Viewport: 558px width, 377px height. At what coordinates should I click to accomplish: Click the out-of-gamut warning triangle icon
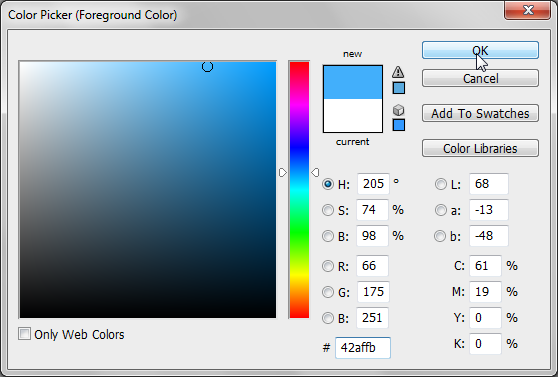pyautogui.click(x=398, y=72)
